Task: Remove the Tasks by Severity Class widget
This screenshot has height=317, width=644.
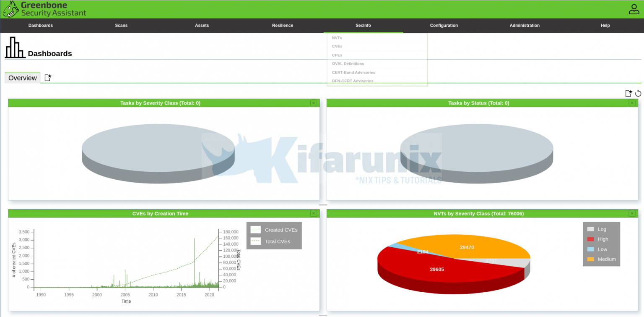Action: point(313,102)
